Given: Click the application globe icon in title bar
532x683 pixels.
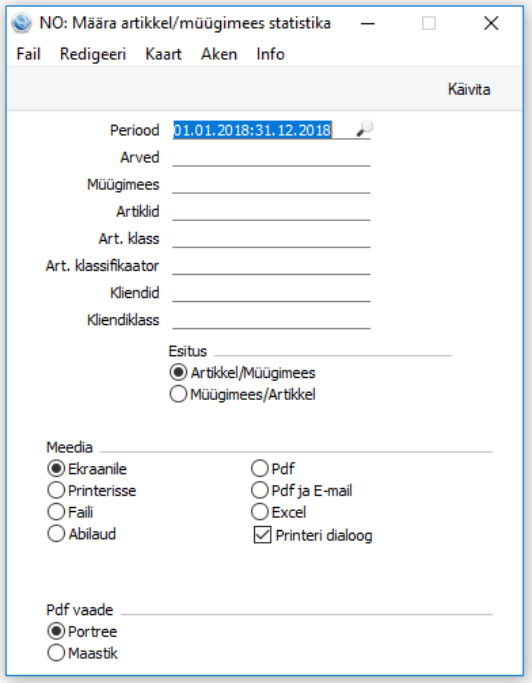Looking at the screenshot, I should (x=21, y=23).
